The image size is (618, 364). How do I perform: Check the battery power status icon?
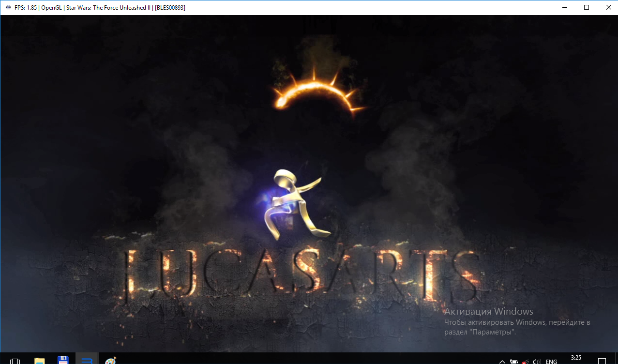(513, 361)
